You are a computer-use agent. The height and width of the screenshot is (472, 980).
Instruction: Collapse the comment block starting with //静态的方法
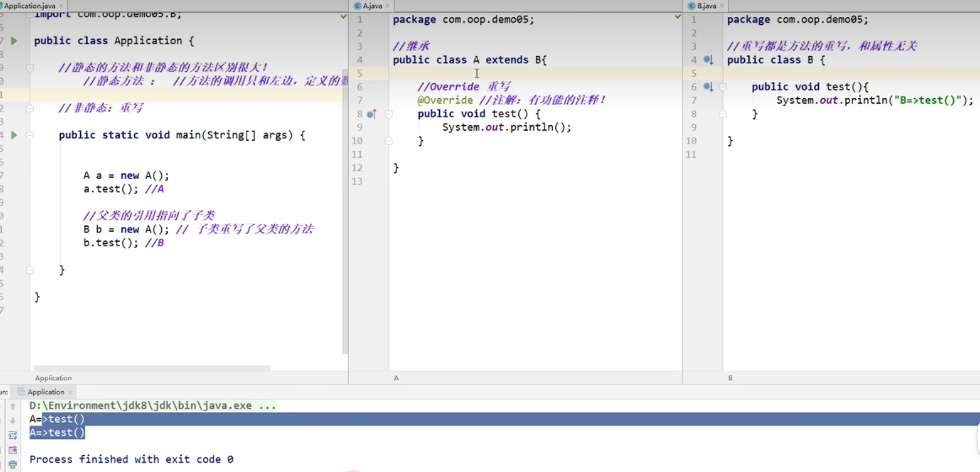pyautogui.click(x=30, y=68)
